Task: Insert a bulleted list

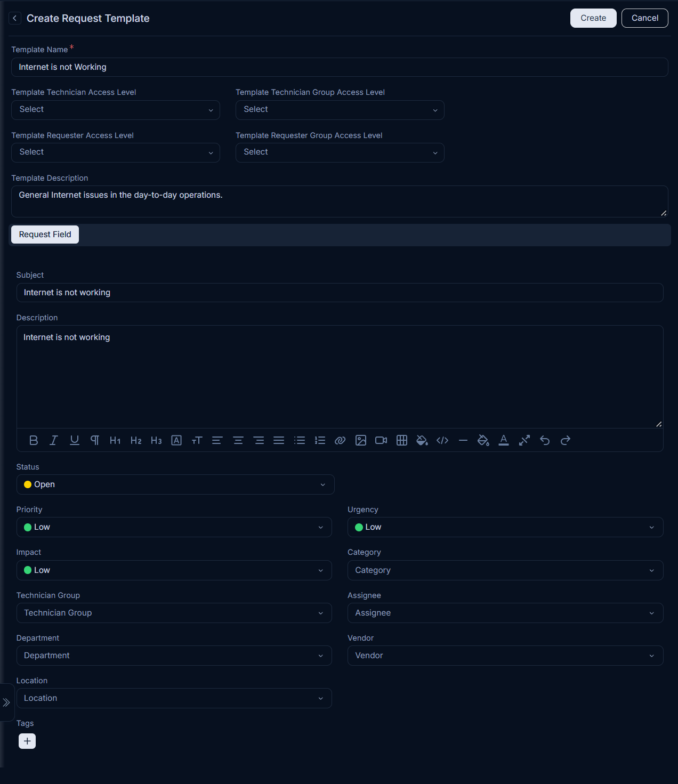Action: pos(300,440)
